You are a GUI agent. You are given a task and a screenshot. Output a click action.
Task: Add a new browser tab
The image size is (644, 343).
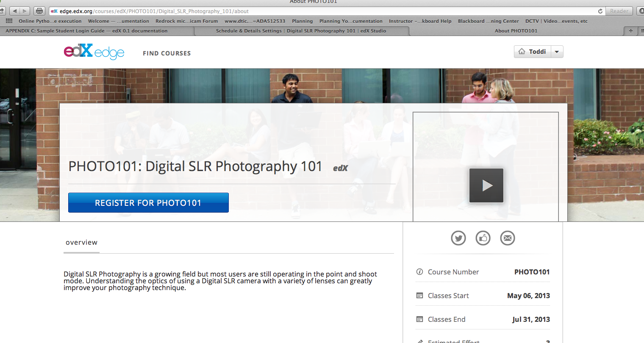pos(630,30)
